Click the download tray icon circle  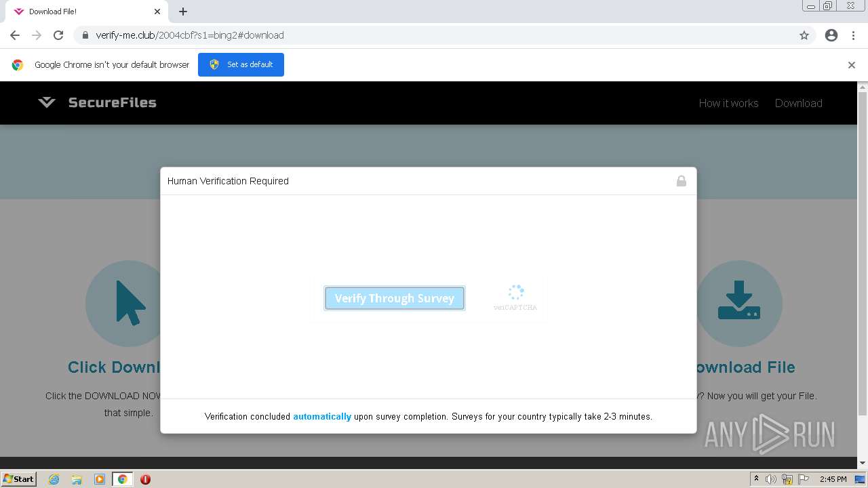point(739,304)
